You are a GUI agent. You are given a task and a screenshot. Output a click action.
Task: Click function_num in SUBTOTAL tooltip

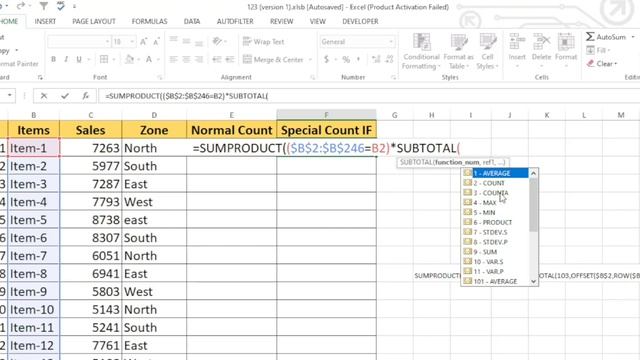coord(457,162)
